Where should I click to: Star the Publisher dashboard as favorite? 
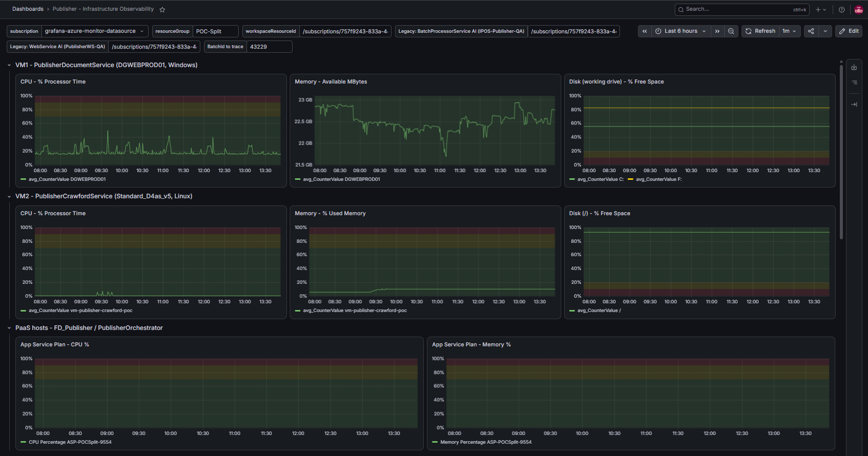(x=162, y=9)
